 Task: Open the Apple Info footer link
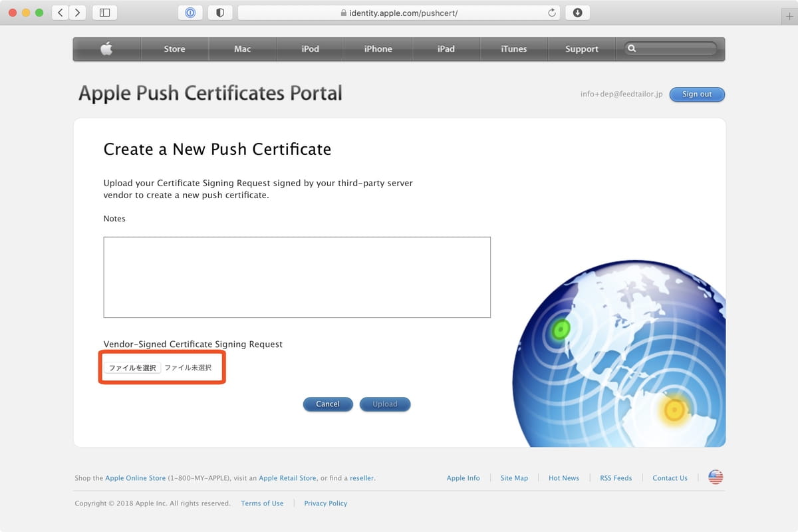click(464, 478)
